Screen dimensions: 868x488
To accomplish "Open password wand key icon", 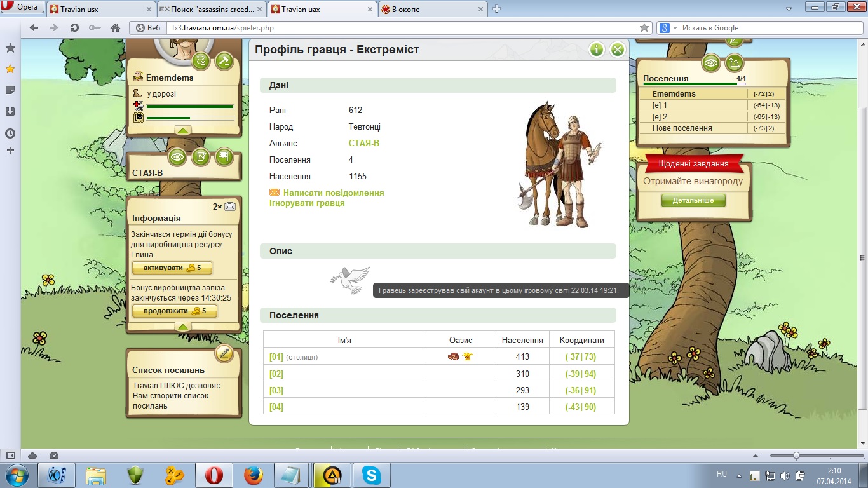I will click(95, 28).
